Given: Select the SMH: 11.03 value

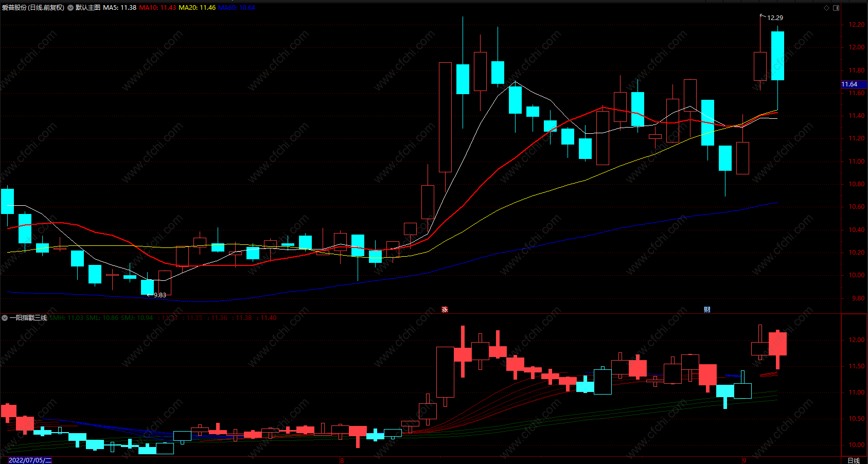Looking at the screenshot, I should tap(66, 318).
